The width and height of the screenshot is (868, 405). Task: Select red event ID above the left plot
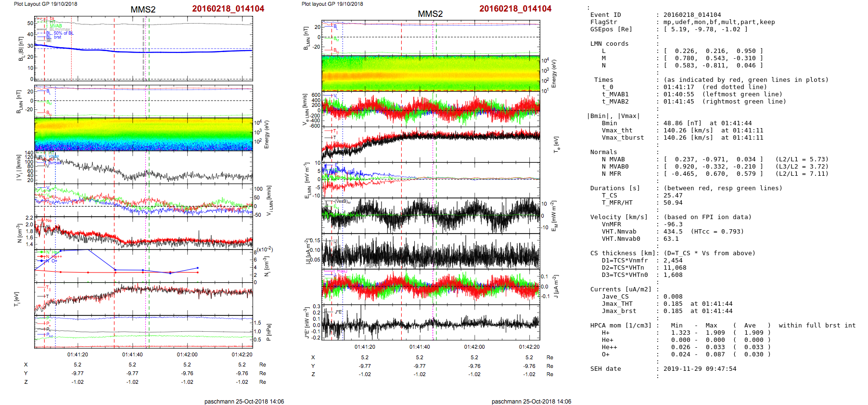[228, 9]
